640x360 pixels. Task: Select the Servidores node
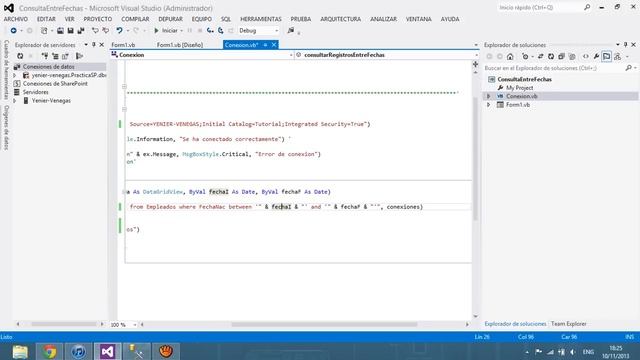pyautogui.click(x=36, y=92)
